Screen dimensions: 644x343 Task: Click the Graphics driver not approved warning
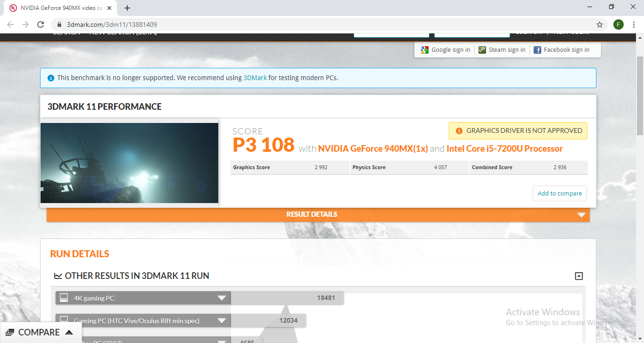[518, 131]
